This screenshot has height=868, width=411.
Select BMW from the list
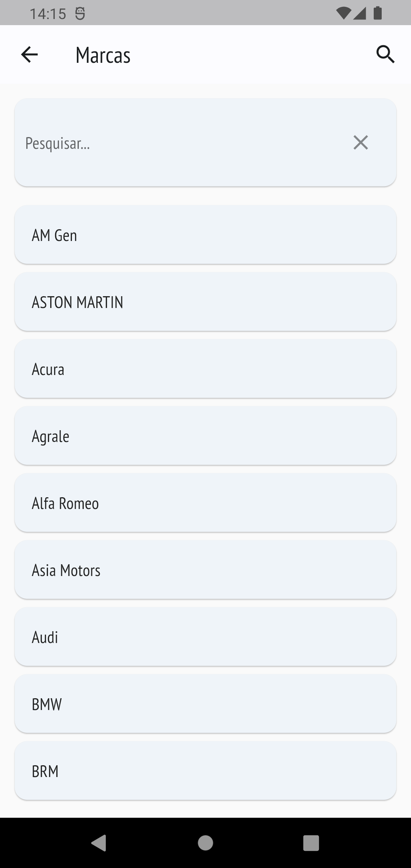pos(205,704)
